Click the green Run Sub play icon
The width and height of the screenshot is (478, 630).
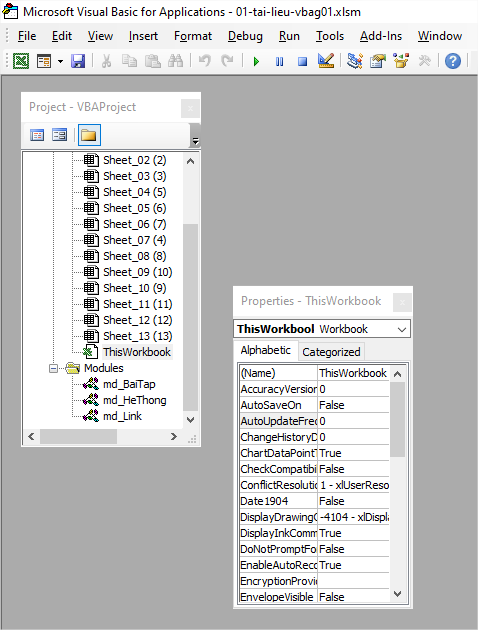coord(256,61)
